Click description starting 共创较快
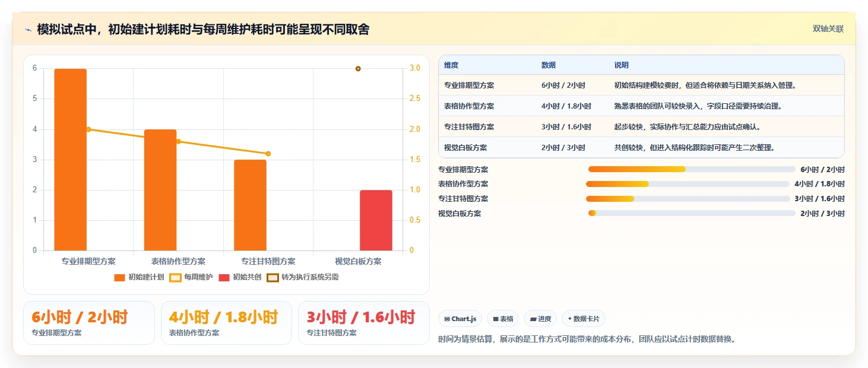This screenshot has width=868, height=368. (694, 148)
